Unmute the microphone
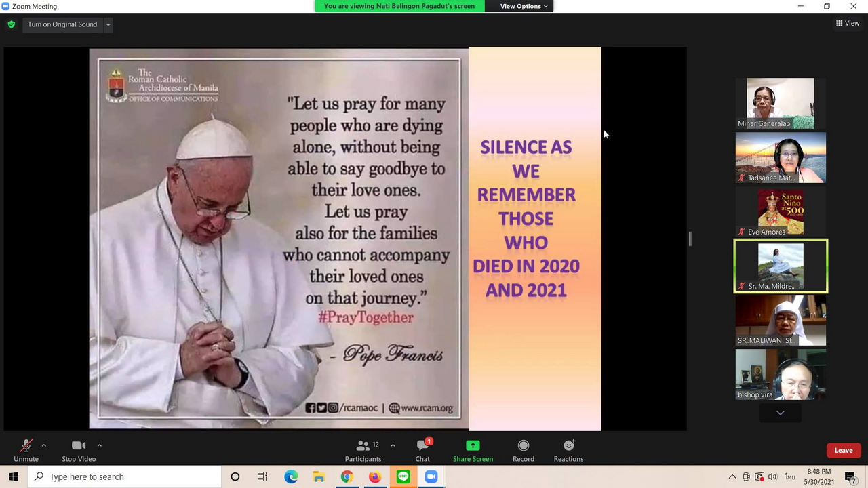 (x=26, y=446)
